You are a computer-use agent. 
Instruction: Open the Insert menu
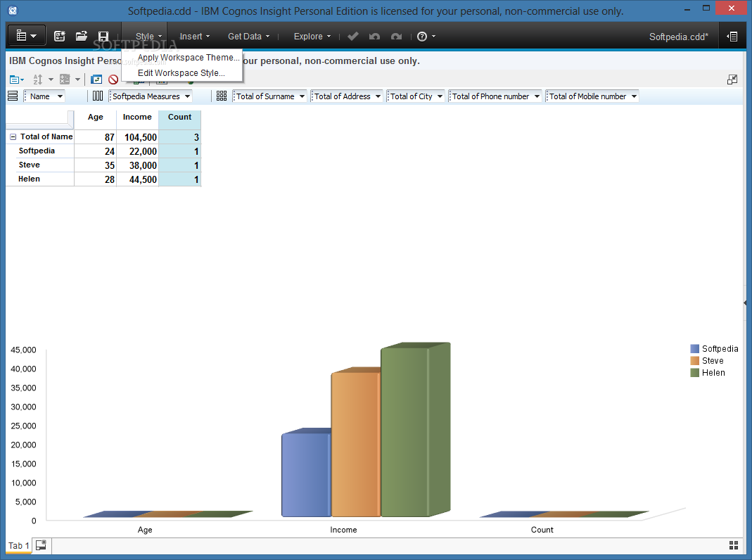[194, 37]
